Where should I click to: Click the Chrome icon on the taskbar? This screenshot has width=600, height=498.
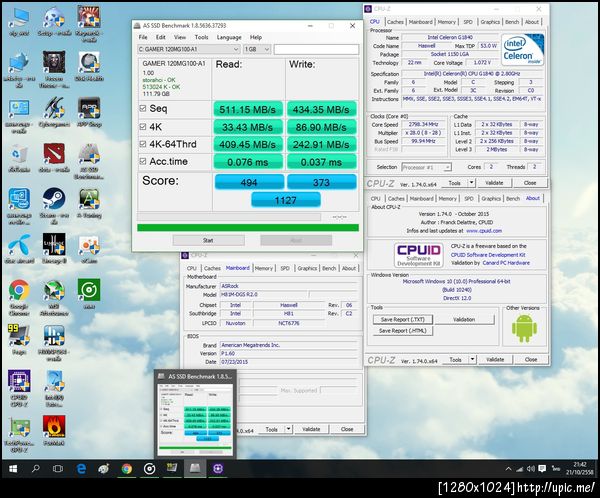click(127, 469)
